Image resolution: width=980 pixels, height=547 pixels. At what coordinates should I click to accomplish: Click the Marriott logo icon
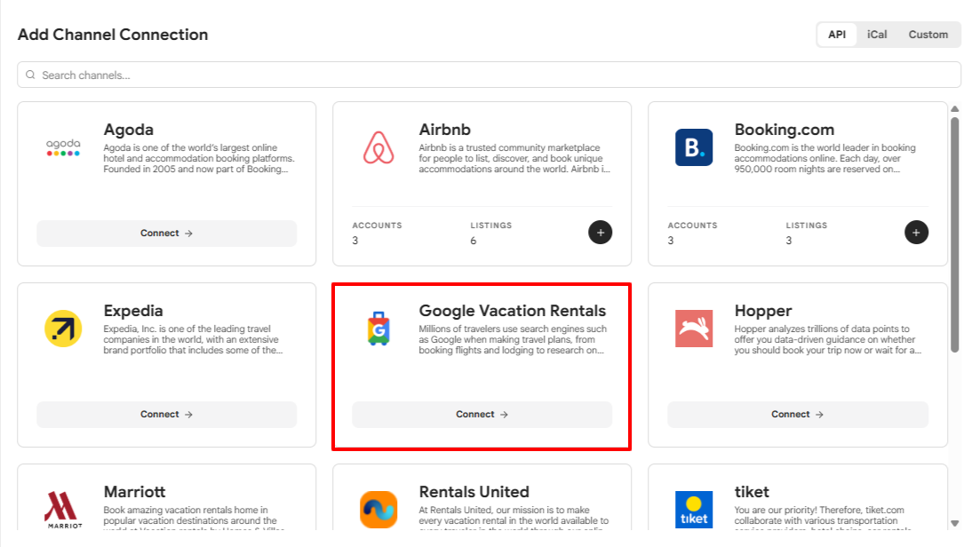tap(63, 510)
